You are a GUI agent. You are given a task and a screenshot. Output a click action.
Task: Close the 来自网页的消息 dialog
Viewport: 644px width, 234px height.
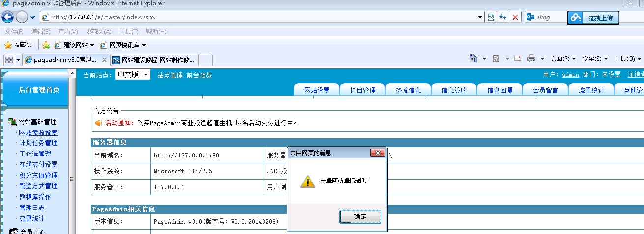(378, 153)
